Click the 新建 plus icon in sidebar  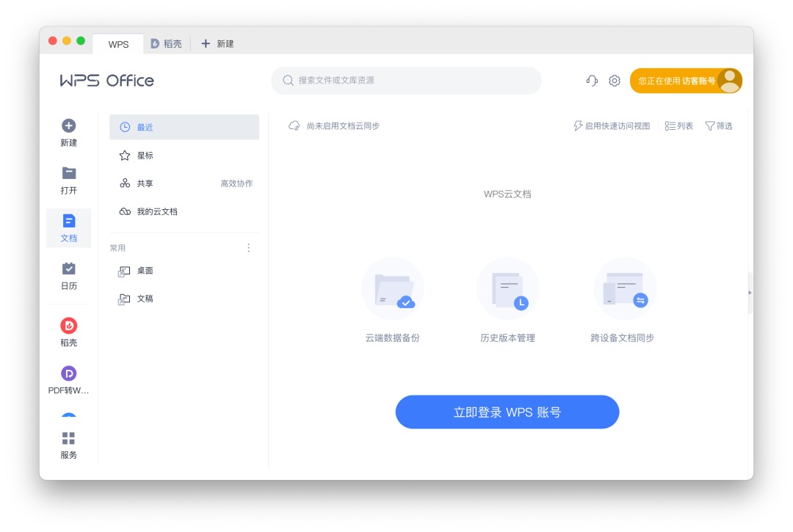(69, 125)
